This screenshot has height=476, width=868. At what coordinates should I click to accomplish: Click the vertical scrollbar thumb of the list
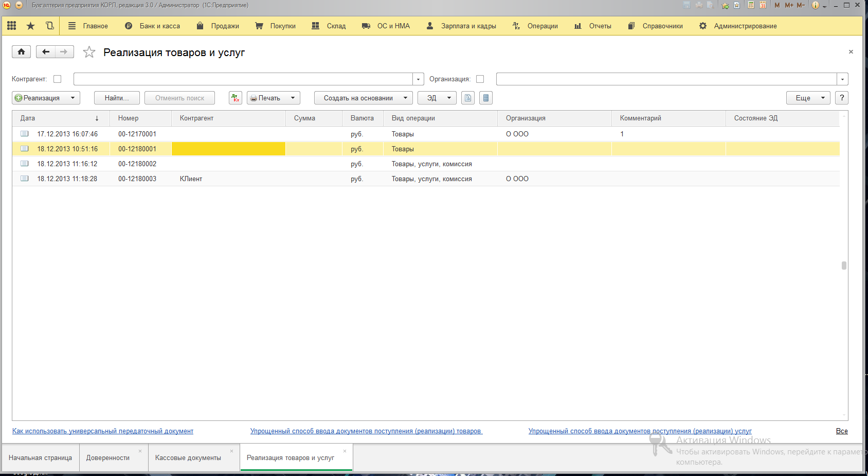click(x=844, y=266)
